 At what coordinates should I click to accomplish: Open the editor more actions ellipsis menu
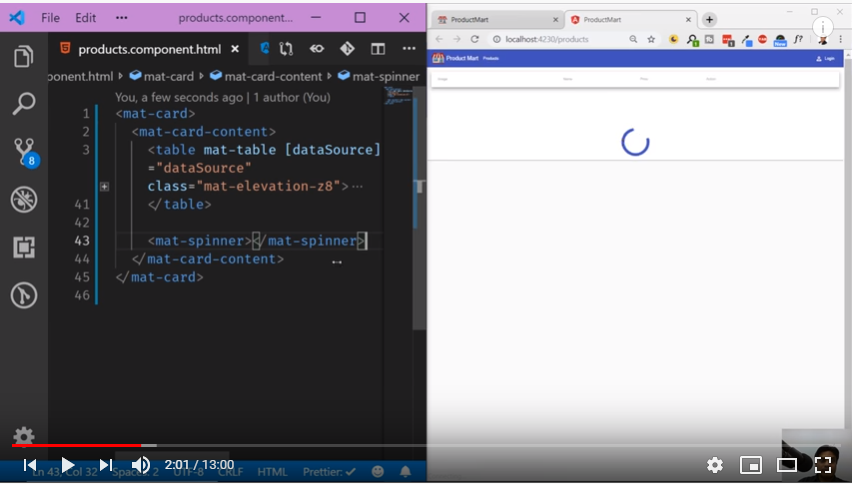[408, 48]
